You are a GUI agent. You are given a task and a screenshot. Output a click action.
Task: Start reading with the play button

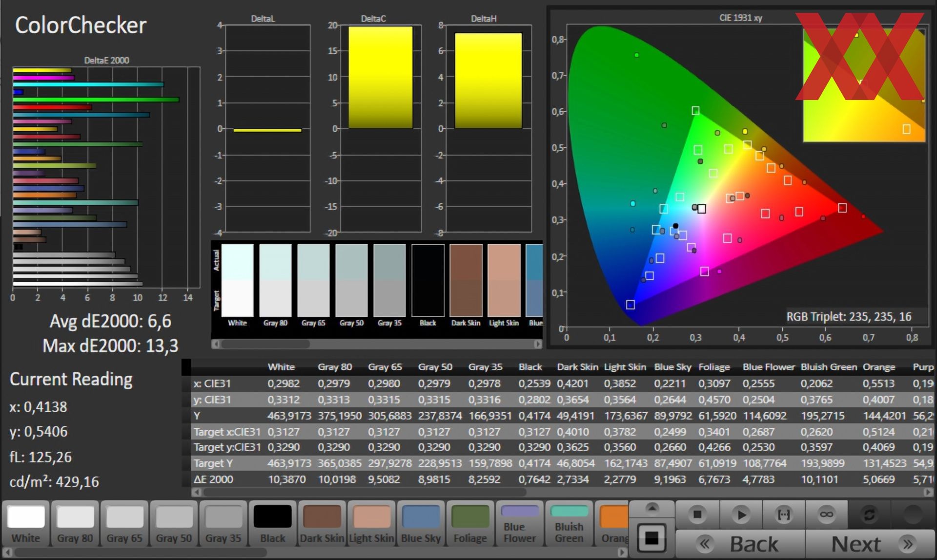740,514
